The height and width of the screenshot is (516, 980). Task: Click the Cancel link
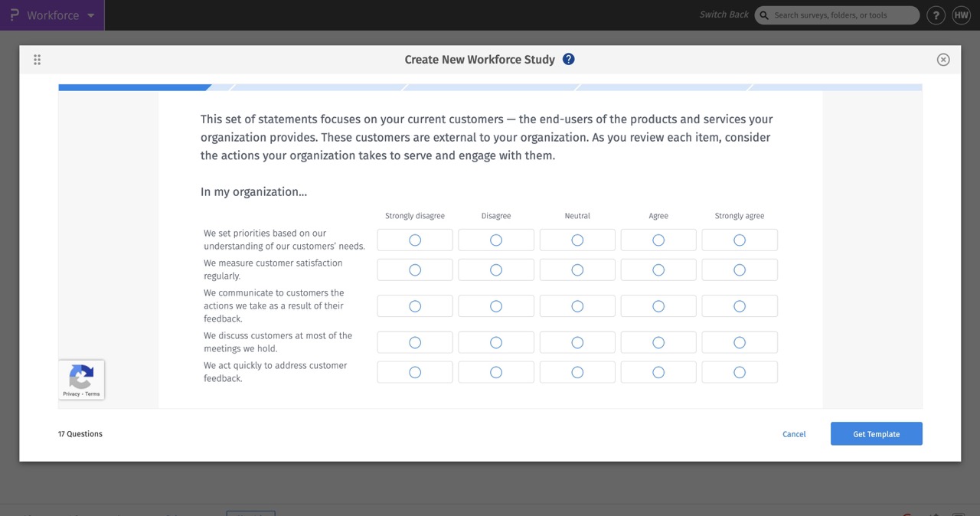[x=794, y=434]
